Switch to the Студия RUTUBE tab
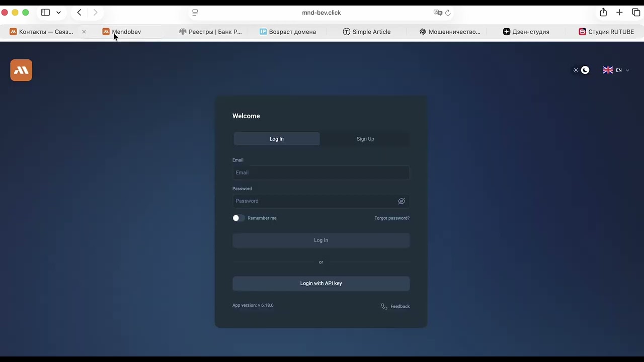The height and width of the screenshot is (362, 644). pyautogui.click(x=606, y=32)
